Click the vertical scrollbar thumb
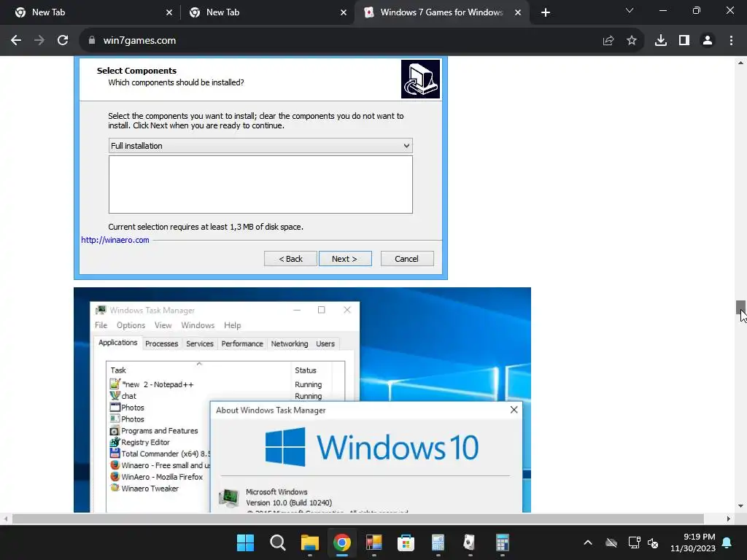The width and height of the screenshot is (747, 560). coord(740,307)
